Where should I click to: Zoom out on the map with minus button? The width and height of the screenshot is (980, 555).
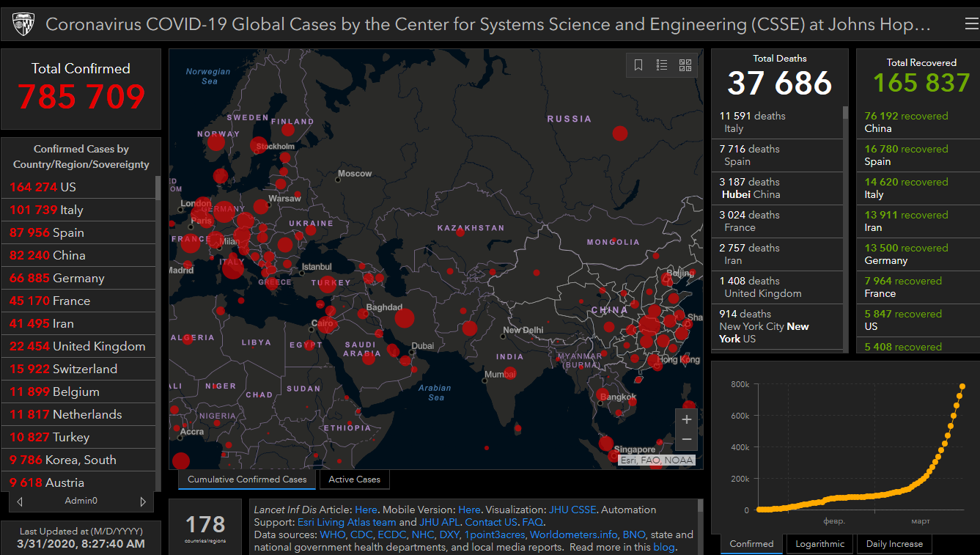[687, 439]
